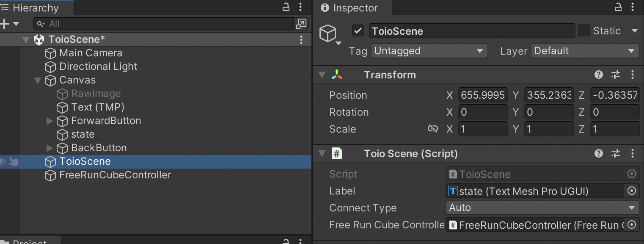
Task: Click the Position X value field
Action: [x=482, y=95]
